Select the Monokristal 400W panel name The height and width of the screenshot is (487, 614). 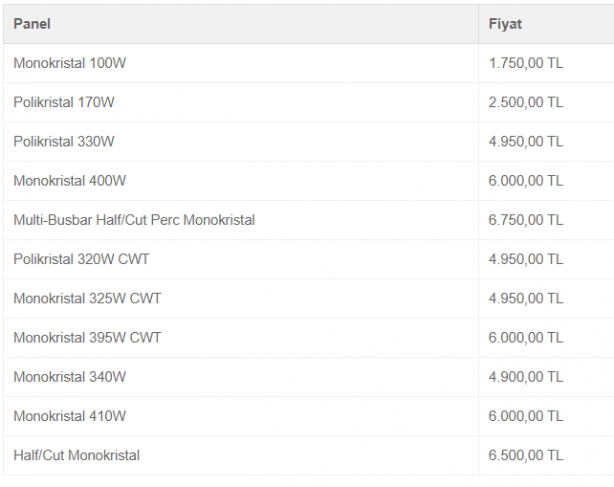(x=70, y=181)
